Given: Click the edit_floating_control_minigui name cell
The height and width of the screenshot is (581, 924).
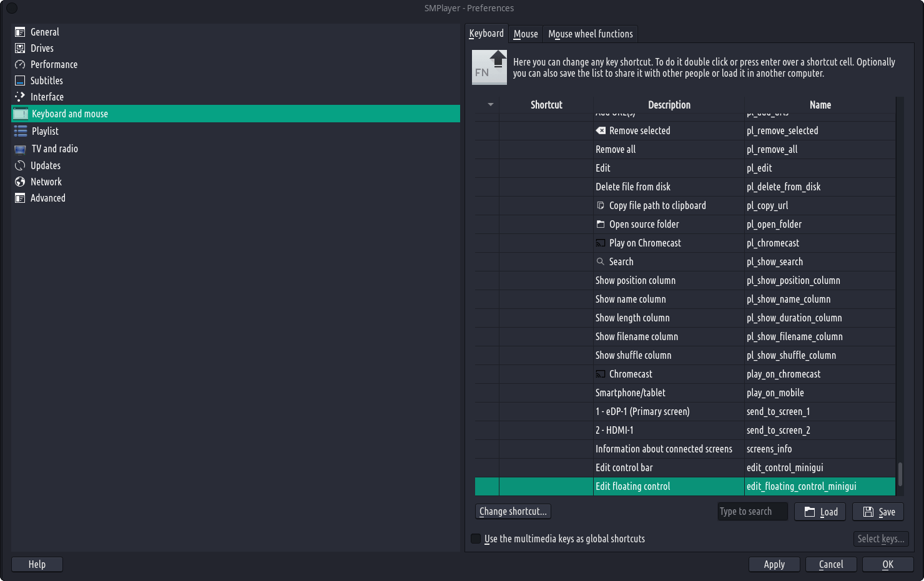Looking at the screenshot, I should (x=820, y=486).
